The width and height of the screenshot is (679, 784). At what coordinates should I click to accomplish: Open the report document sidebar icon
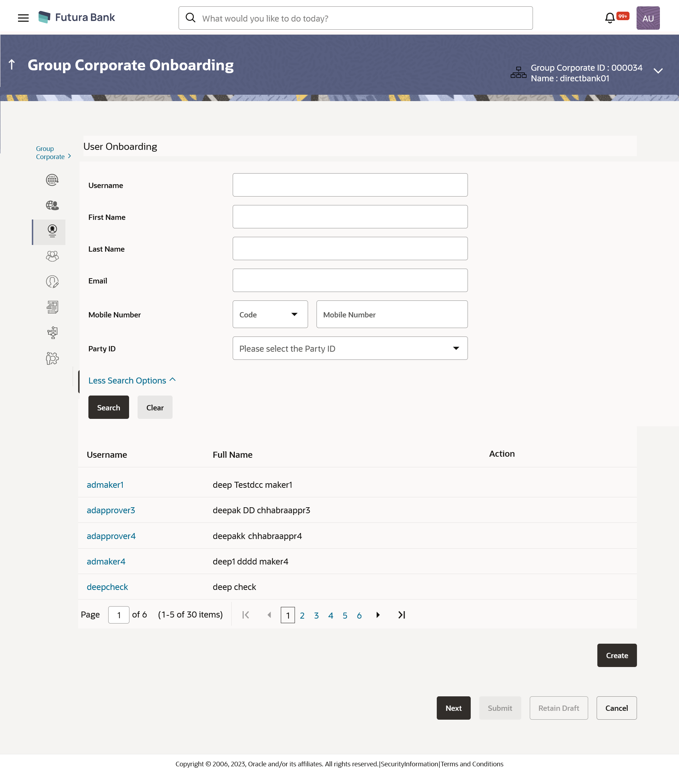tap(52, 307)
